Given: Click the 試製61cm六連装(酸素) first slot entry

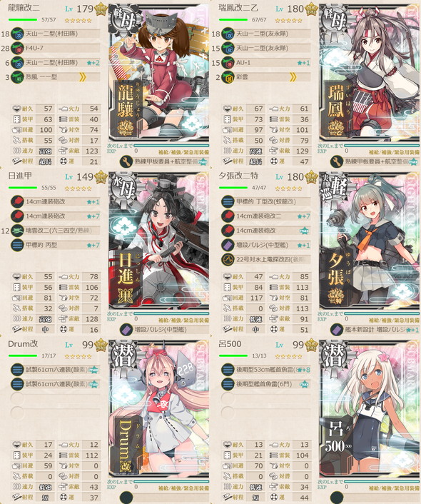Looking at the screenshot, I should click(55, 370).
